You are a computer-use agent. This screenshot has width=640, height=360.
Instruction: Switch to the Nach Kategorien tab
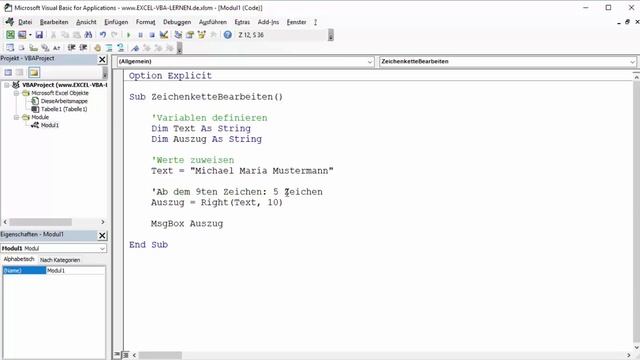(x=60, y=260)
